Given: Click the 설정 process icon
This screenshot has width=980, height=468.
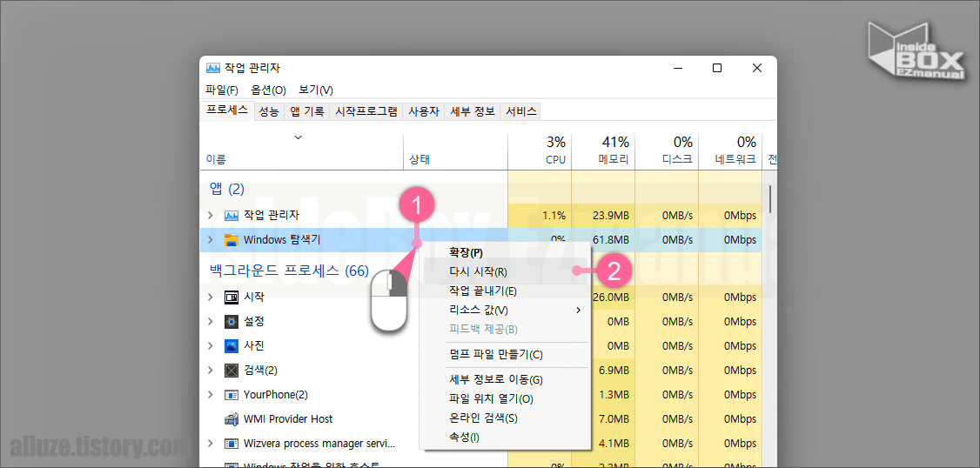Looking at the screenshot, I should point(232,322).
